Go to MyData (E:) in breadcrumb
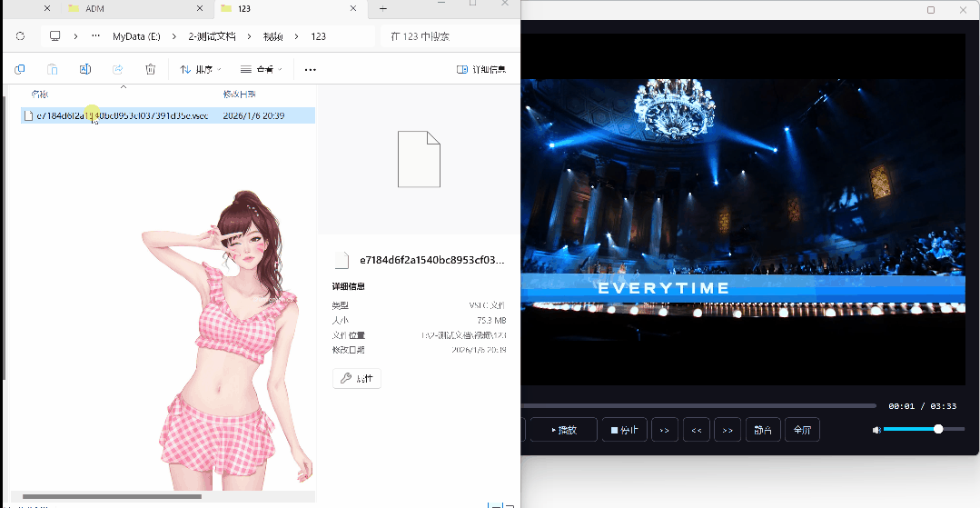Screen dimensions: 980x508 coord(136,36)
